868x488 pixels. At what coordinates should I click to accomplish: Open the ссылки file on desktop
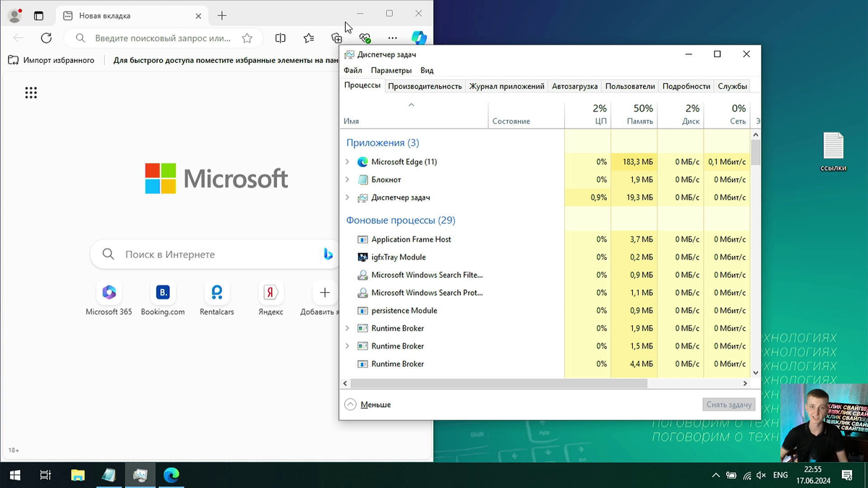(x=833, y=152)
